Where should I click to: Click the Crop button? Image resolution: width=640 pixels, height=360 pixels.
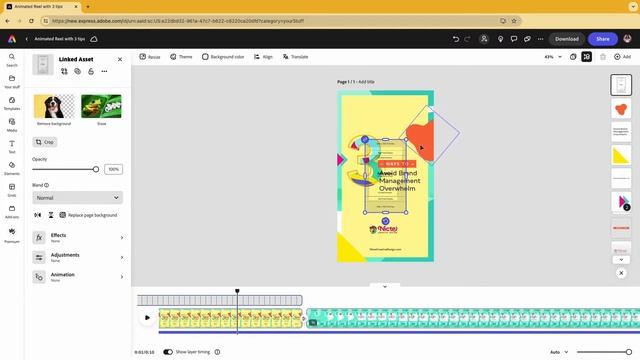(x=45, y=142)
